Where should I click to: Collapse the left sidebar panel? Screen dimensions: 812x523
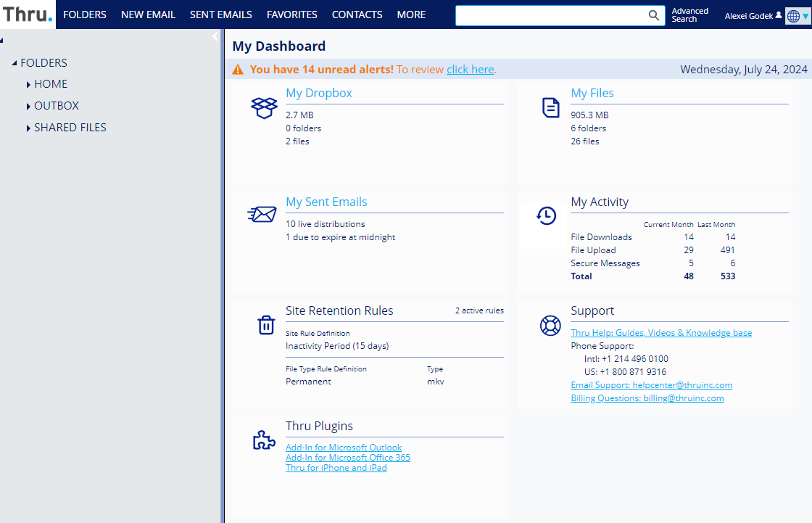(215, 36)
